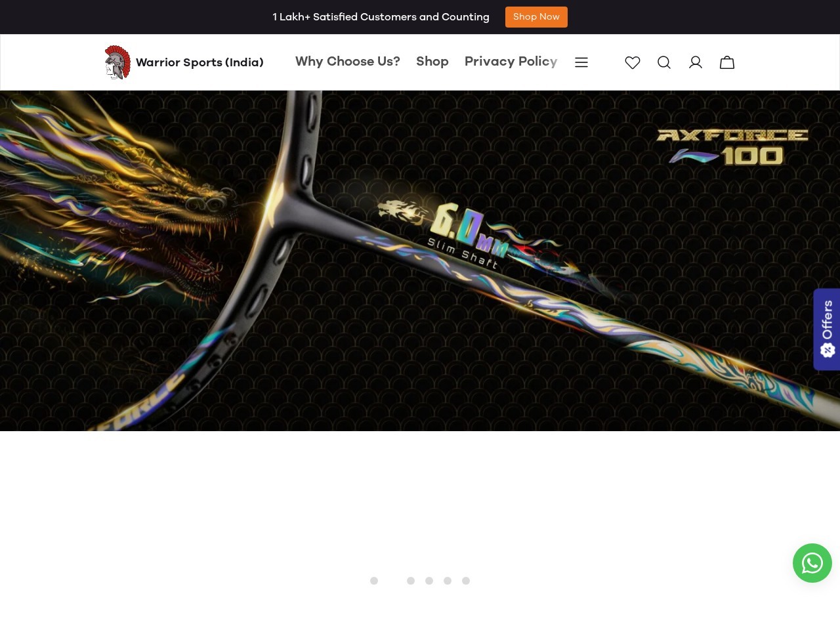Viewport: 840px width, 630px height.
Task: Open the wishlist heart icon
Action: click(632, 62)
